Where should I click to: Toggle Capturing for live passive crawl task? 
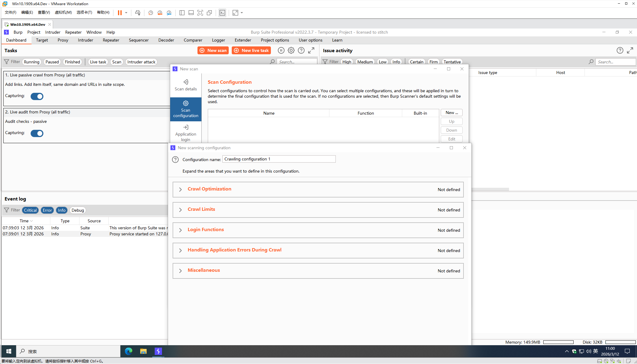point(37,96)
